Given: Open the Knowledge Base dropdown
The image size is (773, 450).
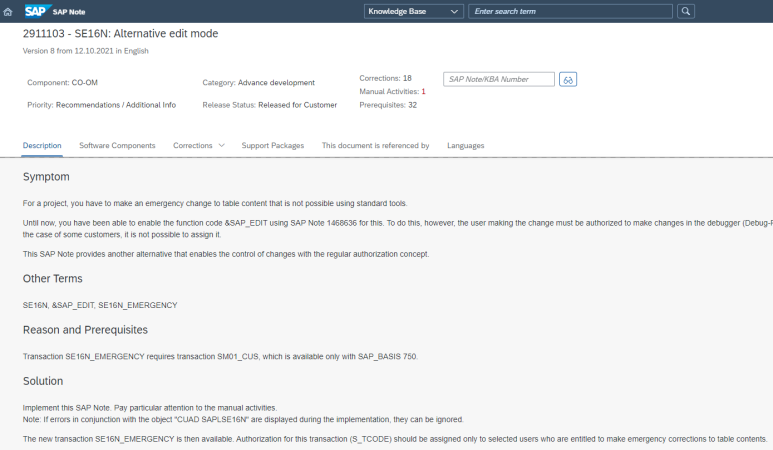Looking at the screenshot, I should coord(414,11).
